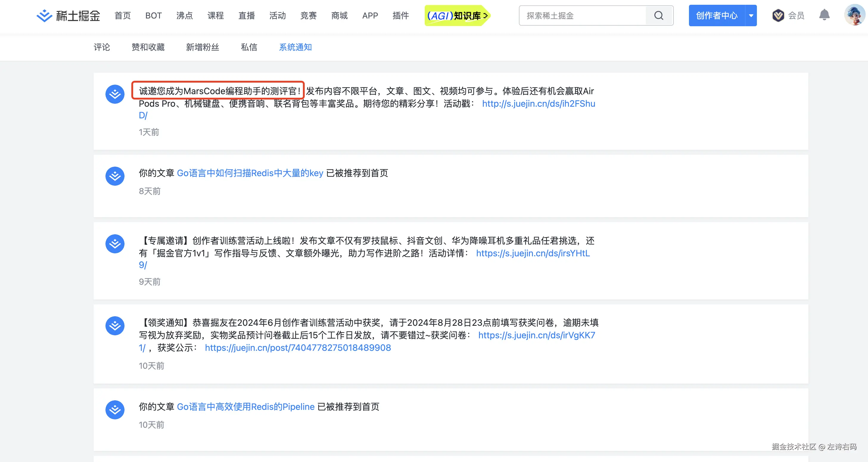
Task: Select the 私信 tab
Action: pyautogui.click(x=249, y=47)
